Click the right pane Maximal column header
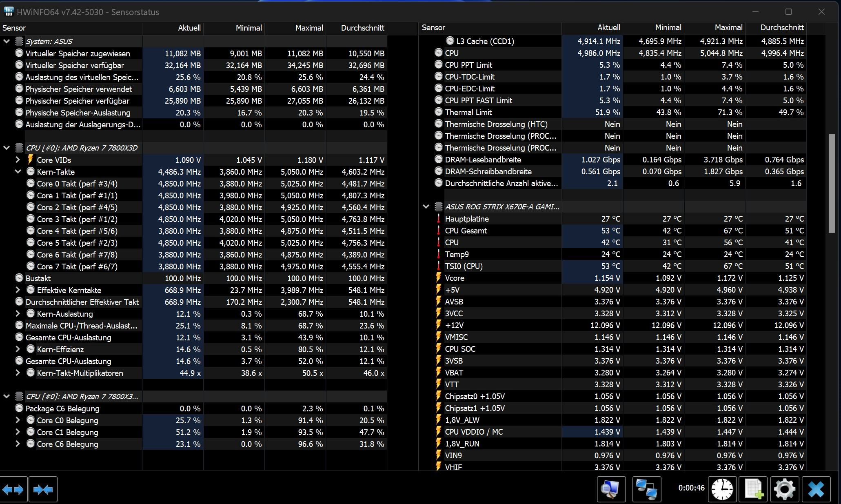 coord(715,28)
